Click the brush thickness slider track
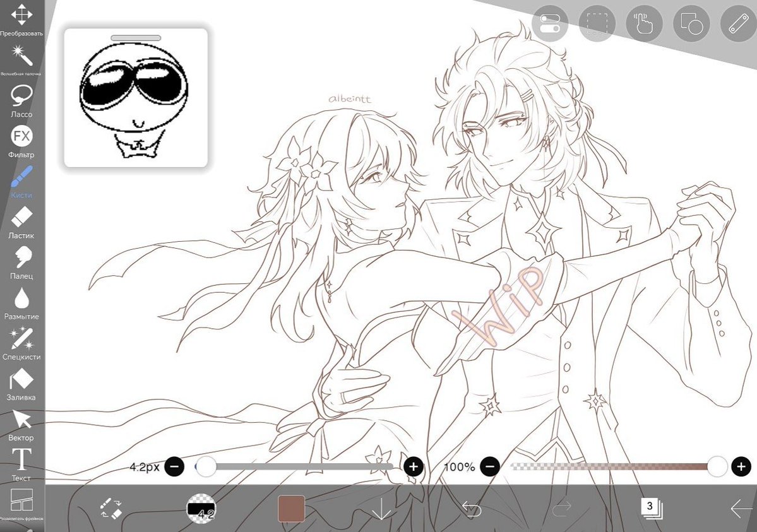Viewport: 757px width, 532px height. point(294,467)
